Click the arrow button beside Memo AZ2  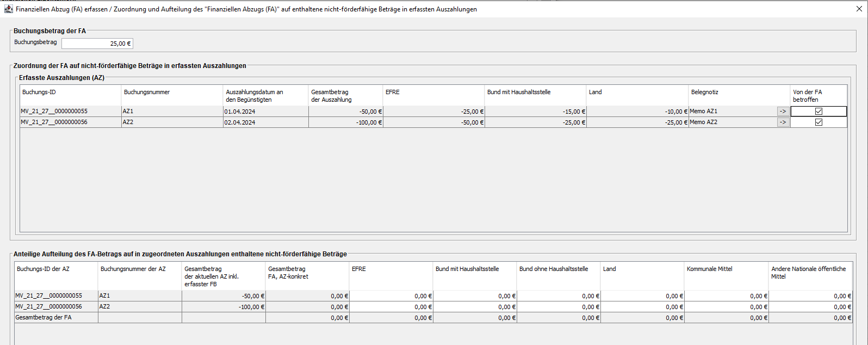[783, 122]
